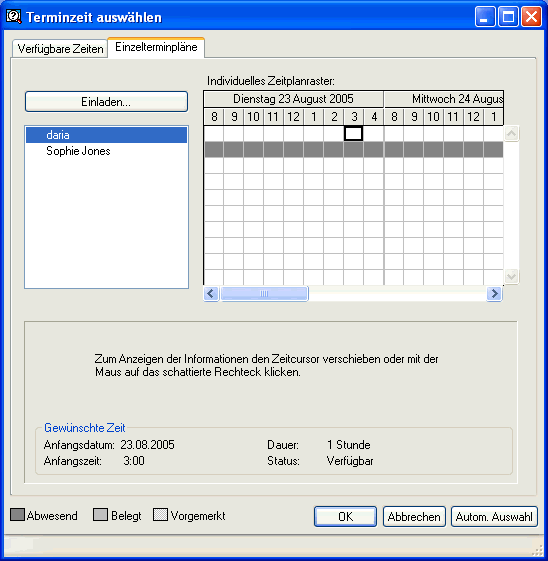
Task: Switch to the Verfügbare Zeiten tab
Action: click(60, 49)
